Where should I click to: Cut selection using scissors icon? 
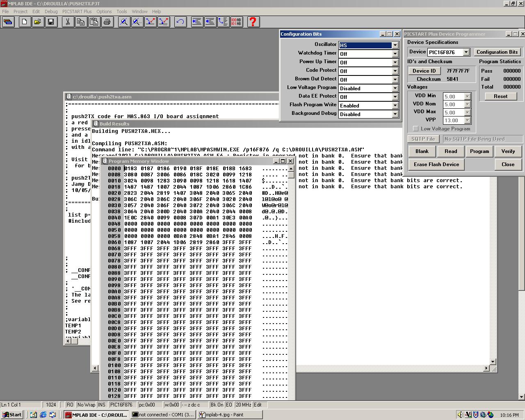click(68, 22)
